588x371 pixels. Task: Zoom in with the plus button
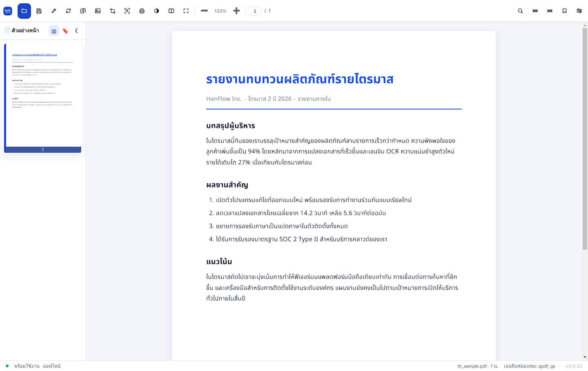236,11
